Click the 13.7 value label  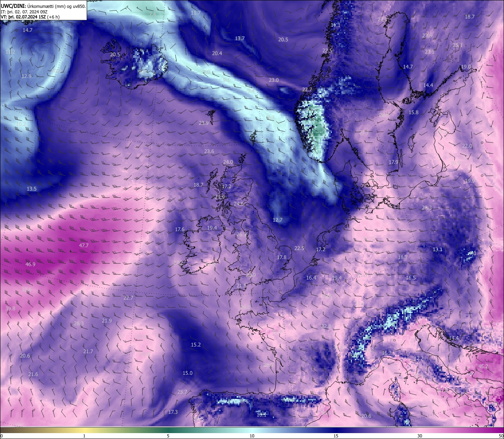coord(240,38)
